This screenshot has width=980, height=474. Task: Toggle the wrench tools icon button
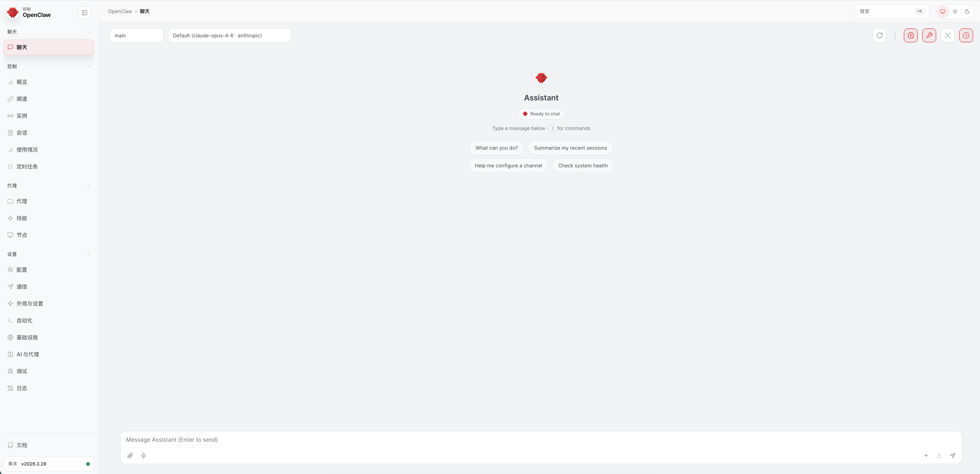tap(929, 35)
